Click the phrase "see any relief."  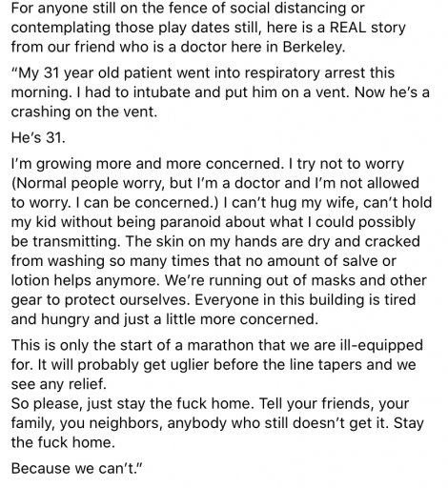[59, 384]
